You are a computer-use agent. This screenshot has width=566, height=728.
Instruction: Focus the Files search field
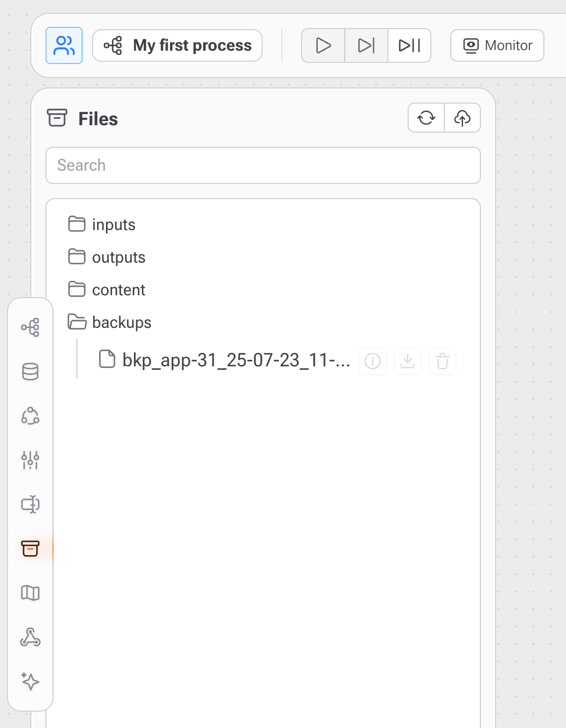pyautogui.click(x=263, y=165)
